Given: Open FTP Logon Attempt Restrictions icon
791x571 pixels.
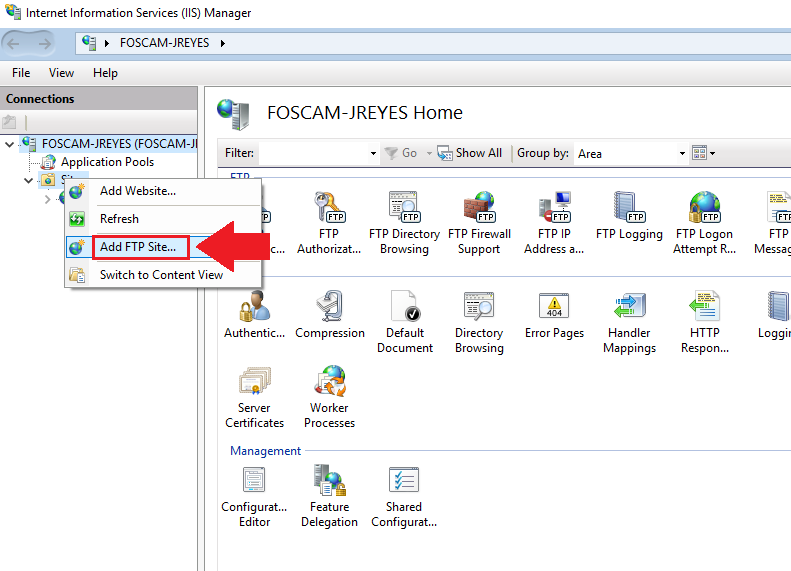Looking at the screenshot, I should [704, 223].
